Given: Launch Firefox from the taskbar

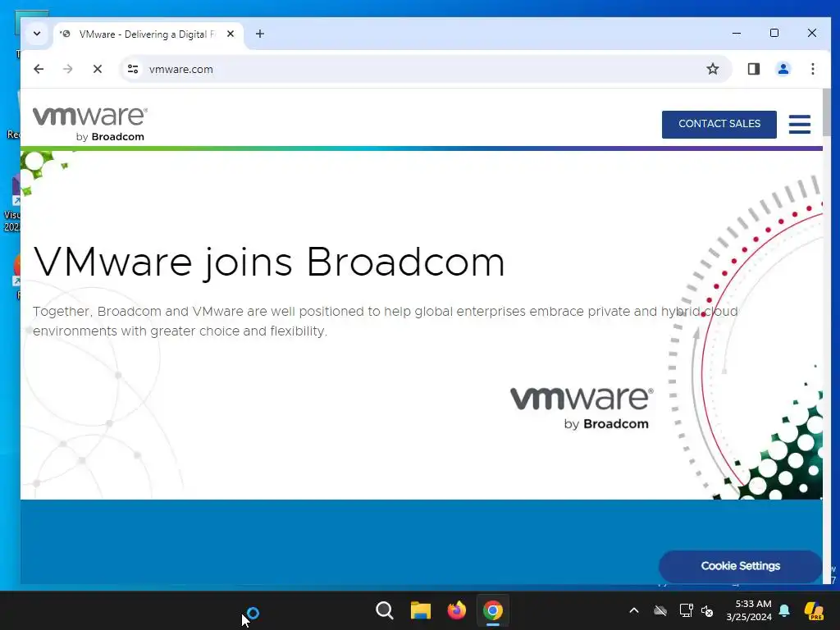Looking at the screenshot, I should coord(456,610).
